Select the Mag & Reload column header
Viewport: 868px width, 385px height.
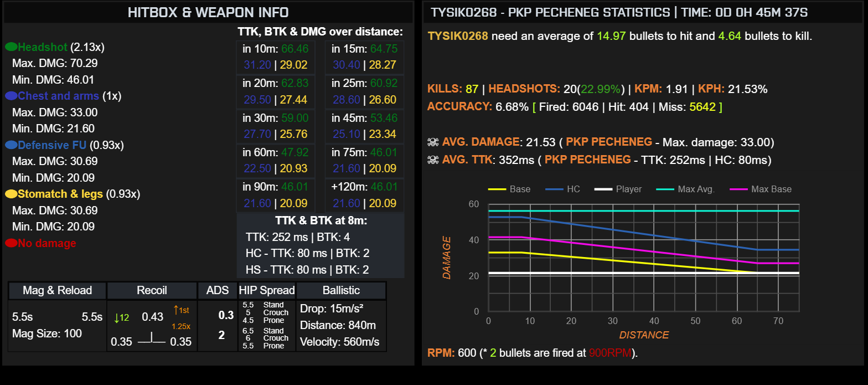click(x=58, y=290)
